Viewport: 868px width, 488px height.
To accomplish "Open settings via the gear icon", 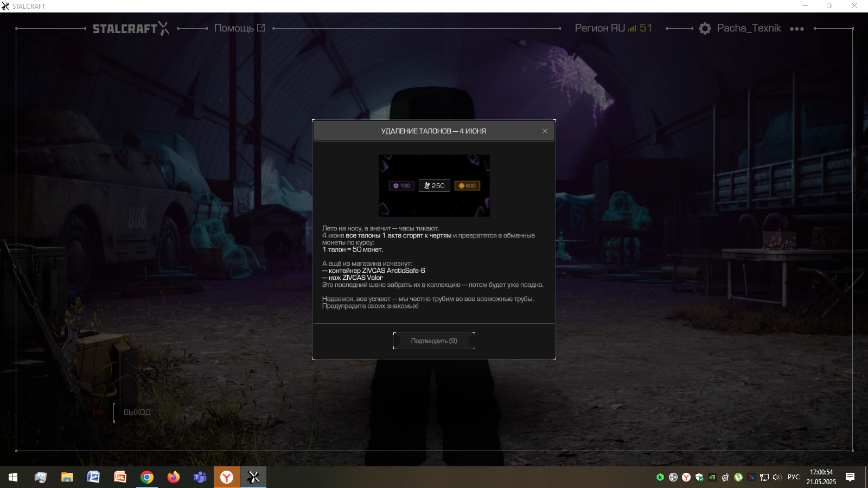I will pyautogui.click(x=705, y=28).
